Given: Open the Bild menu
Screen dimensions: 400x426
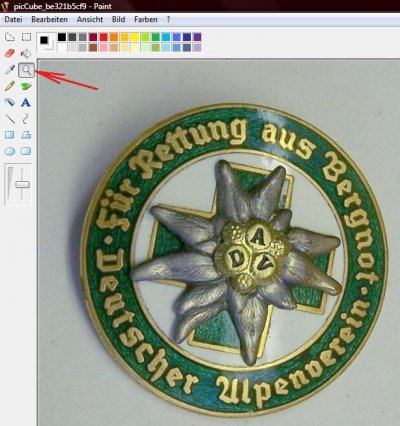Looking at the screenshot, I should (x=118, y=20).
